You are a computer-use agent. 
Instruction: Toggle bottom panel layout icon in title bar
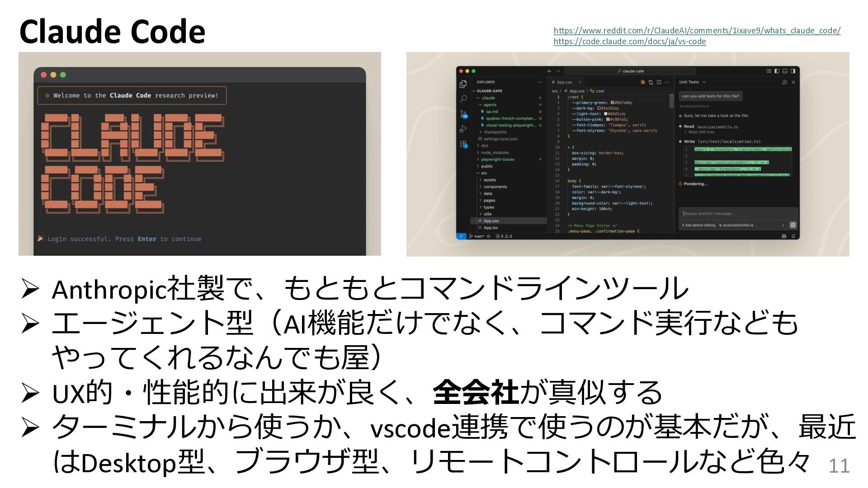click(x=785, y=71)
